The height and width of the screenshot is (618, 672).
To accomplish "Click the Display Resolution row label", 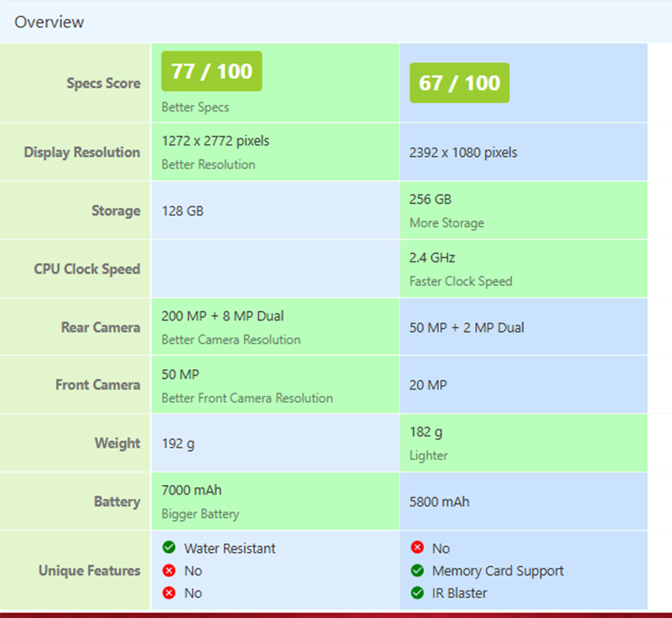I will coord(82,152).
